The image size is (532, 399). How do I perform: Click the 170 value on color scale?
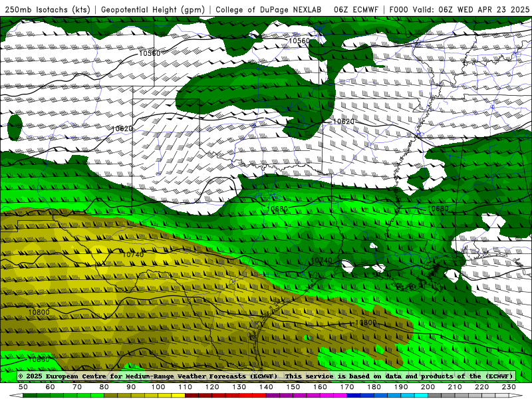[x=347, y=387]
